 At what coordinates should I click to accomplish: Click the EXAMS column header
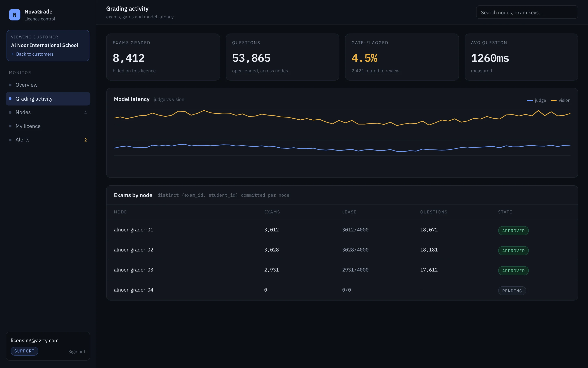pyautogui.click(x=272, y=212)
